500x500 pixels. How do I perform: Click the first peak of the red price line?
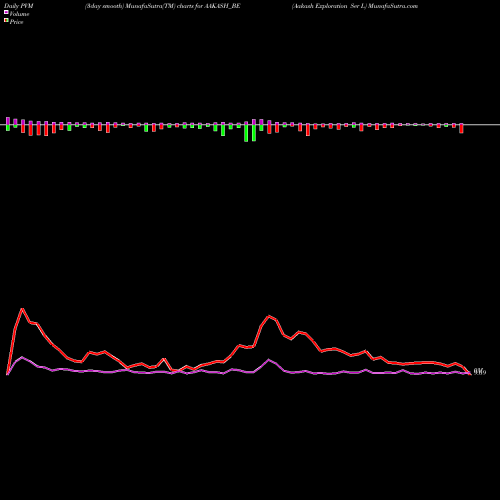click(x=22, y=309)
